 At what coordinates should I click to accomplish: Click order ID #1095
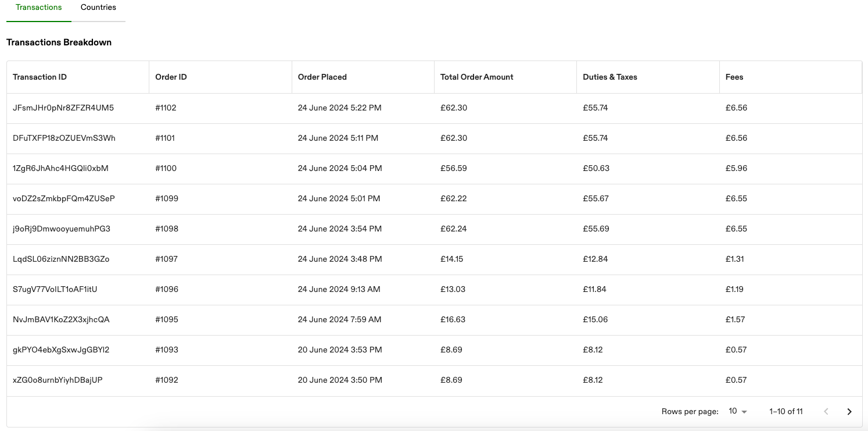tap(167, 319)
